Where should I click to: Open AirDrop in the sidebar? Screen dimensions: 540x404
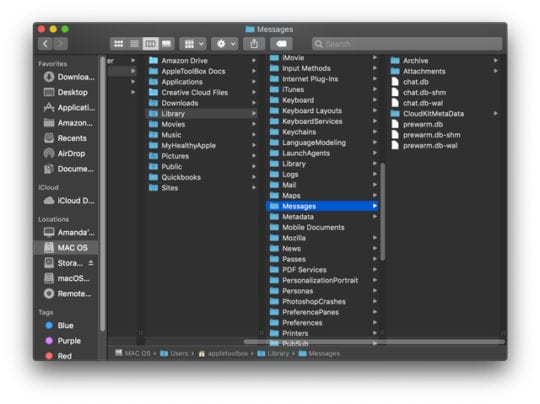[x=64, y=153]
